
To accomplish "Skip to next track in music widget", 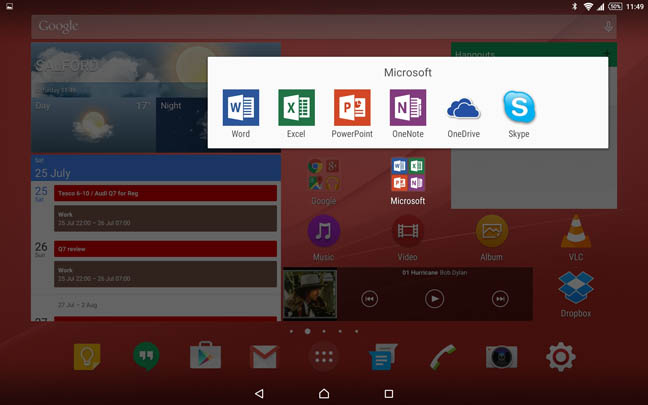I will [500, 299].
